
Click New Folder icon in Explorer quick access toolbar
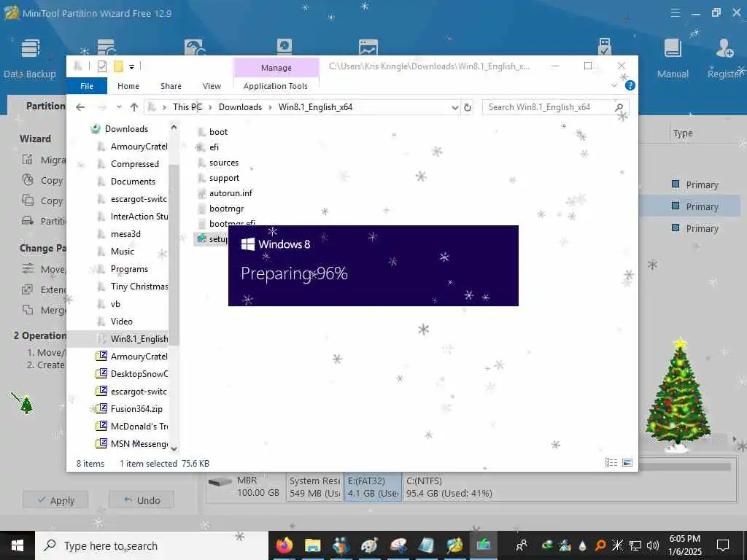(x=118, y=66)
